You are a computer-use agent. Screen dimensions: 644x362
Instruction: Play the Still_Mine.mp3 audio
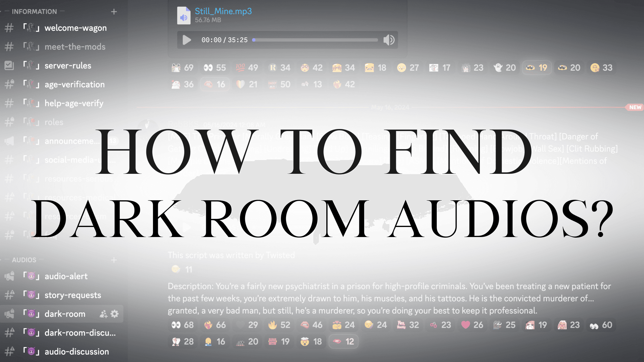click(x=187, y=40)
